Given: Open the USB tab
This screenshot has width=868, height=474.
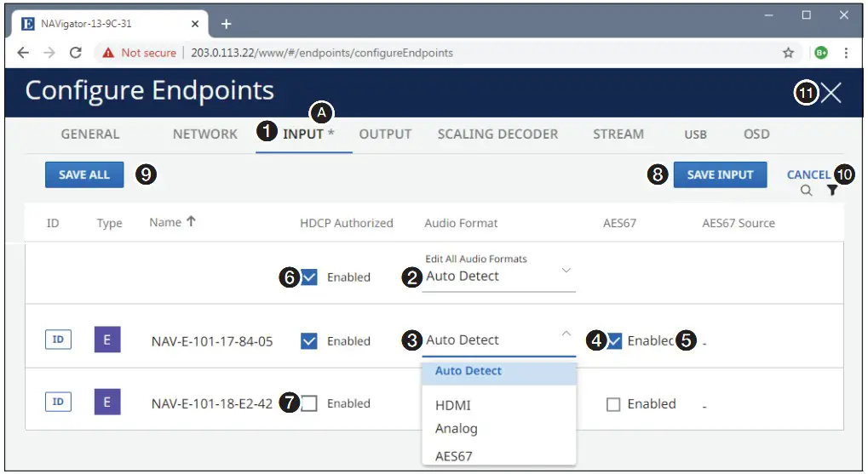Looking at the screenshot, I should 695,134.
